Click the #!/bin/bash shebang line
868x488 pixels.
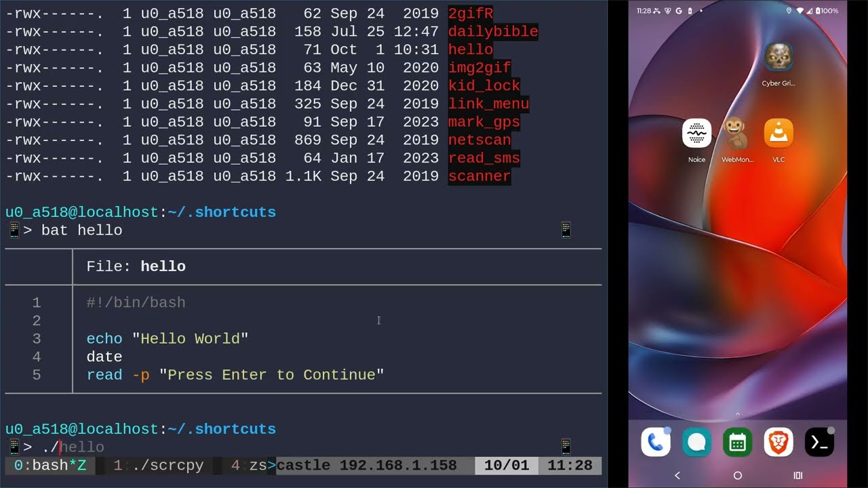click(x=136, y=302)
